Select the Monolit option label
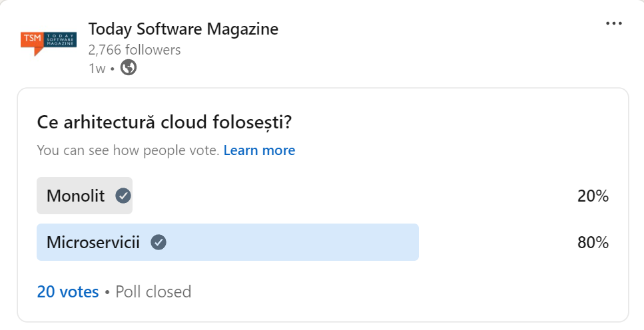Image resolution: width=644 pixels, height=330 pixels. [76, 196]
